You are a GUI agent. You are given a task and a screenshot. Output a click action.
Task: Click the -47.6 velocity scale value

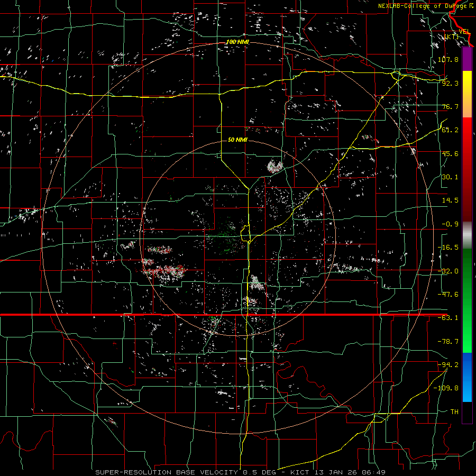448,295
